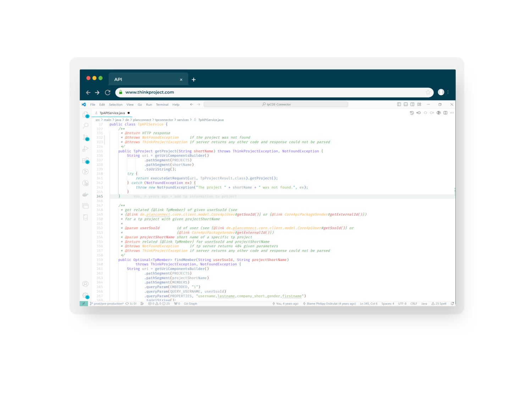The width and height of the screenshot is (532, 399).
Task: Open file history clock icon in editor toolbar
Action: point(412,113)
